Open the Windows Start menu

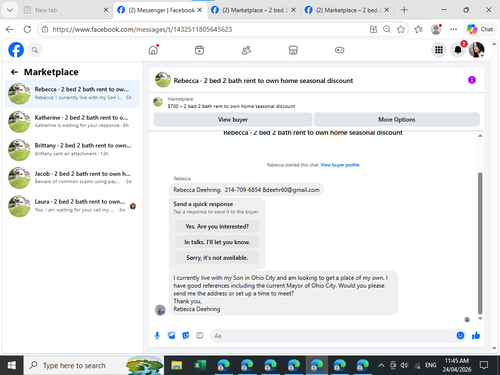(12, 365)
